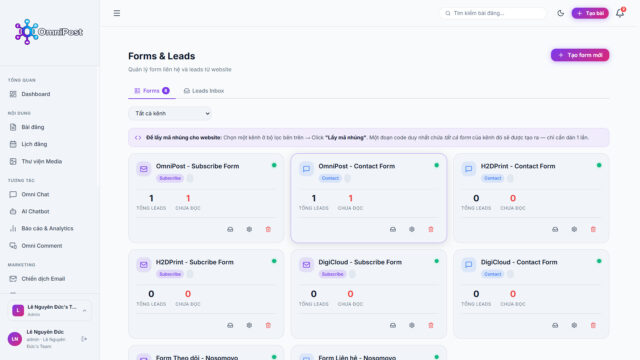The image size is (640, 360).
Task: Click the OmniPost - Subscribe Form mail icon
Action: (144, 169)
